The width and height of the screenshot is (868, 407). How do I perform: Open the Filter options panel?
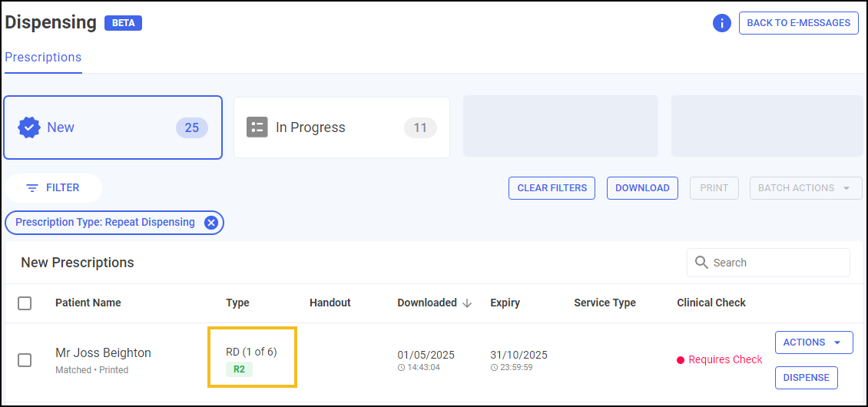[x=53, y=188]
